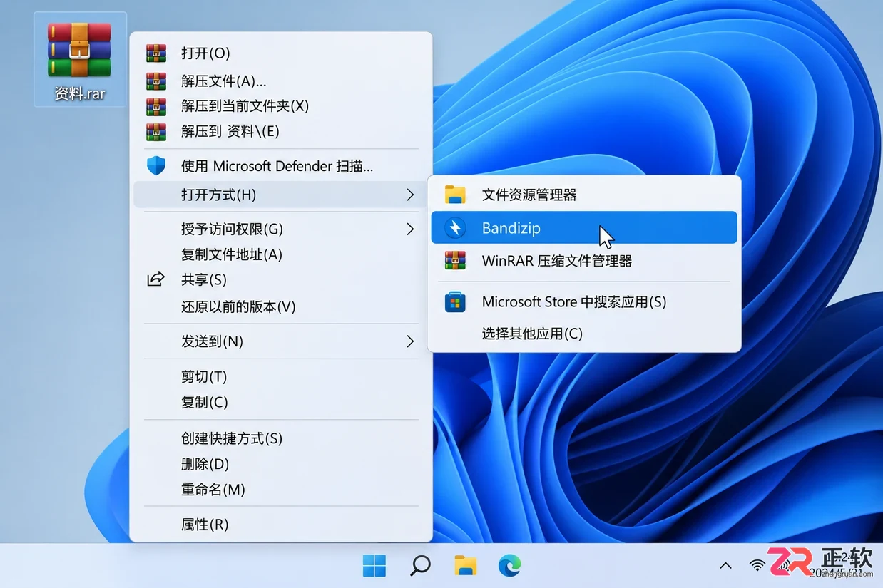Click the Wi-Fi network tray icon
Viewport: 883px width, 588px height.
pos(757,566)
